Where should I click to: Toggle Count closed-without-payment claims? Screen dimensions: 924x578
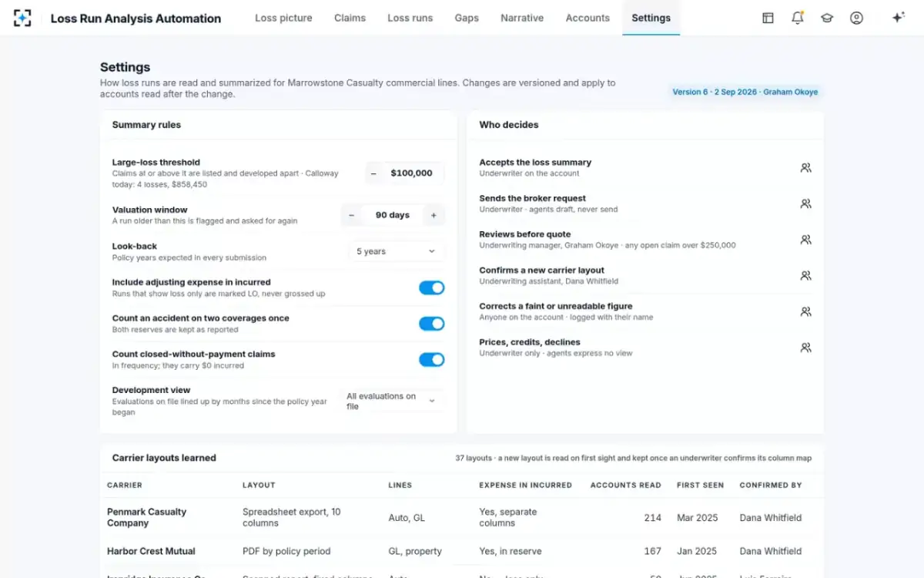431,359
